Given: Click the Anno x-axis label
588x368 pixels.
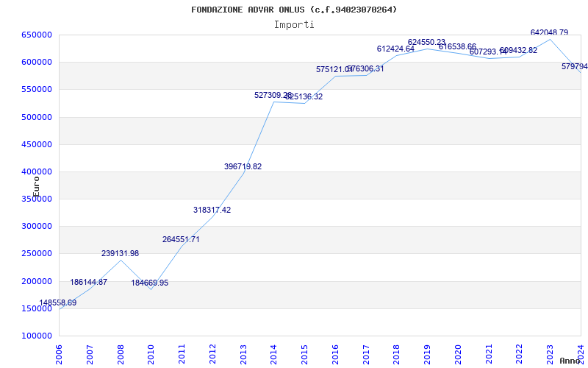Looking at the screenshot, I should (x=570, y=361).
